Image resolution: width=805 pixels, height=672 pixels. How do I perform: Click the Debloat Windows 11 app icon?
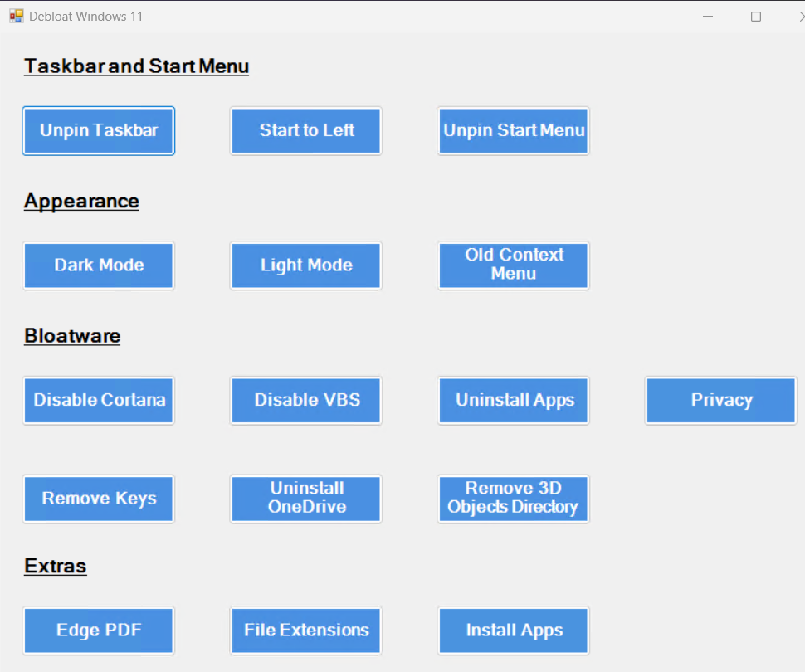pyautogui.click(x=17, y=17)
